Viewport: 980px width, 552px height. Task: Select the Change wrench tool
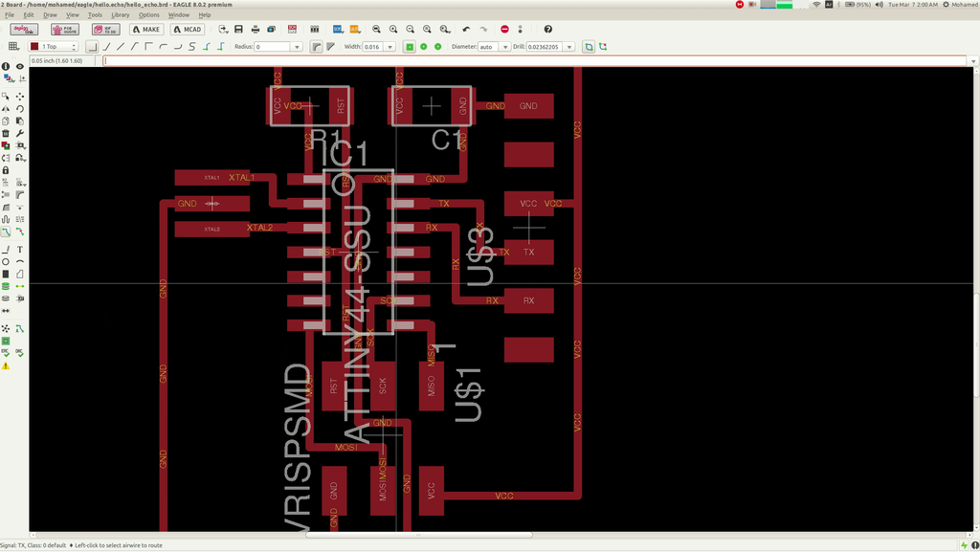[20, 133]
